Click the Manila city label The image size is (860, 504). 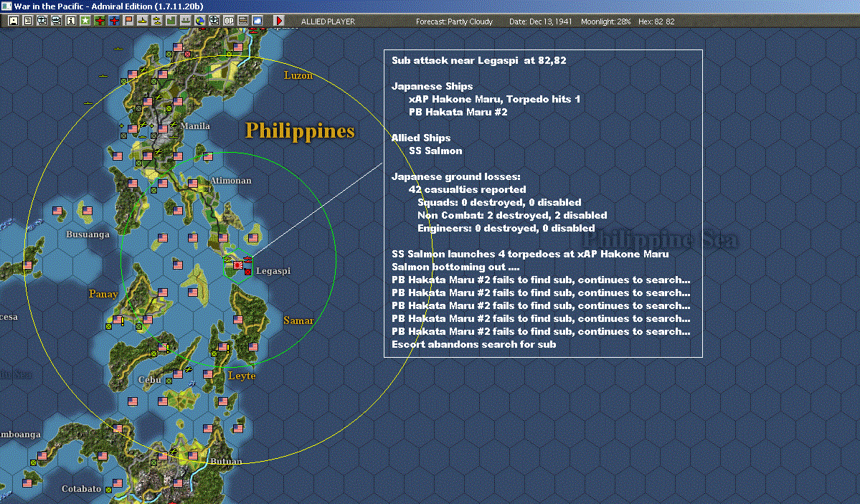pos(195,125)
